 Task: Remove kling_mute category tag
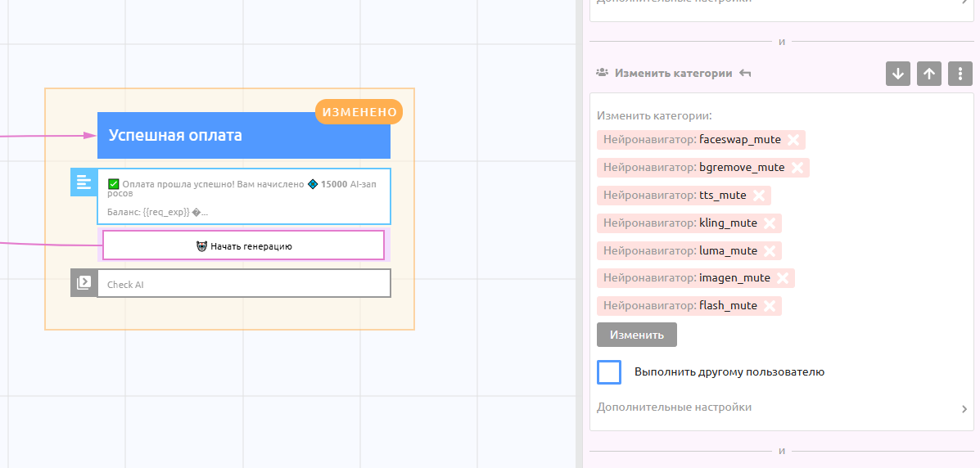click(x=769, y=223)
